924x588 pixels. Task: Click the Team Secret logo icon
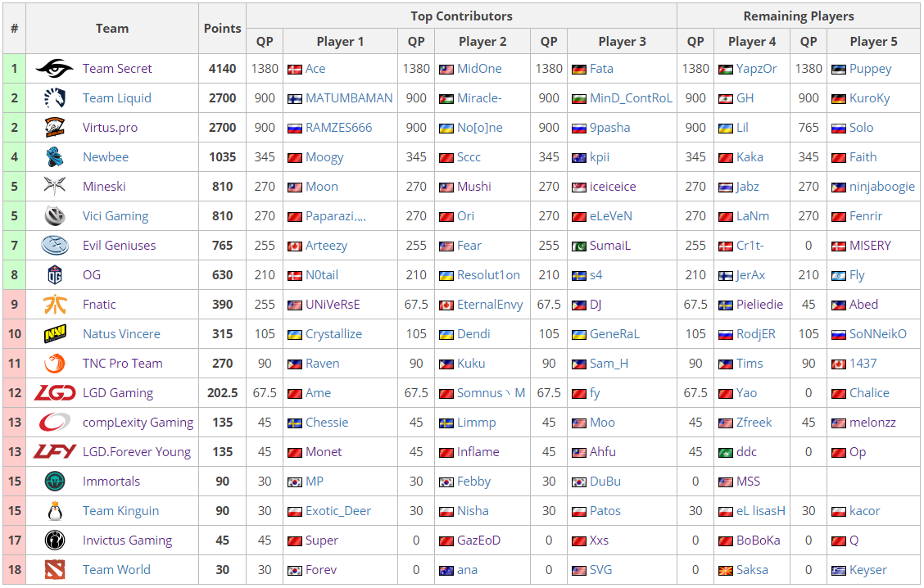coord(55,69)
